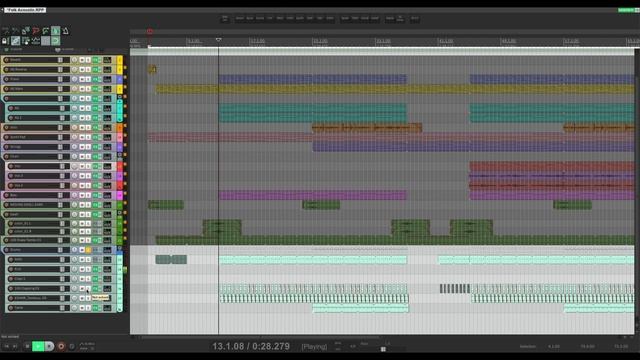Click the red circle marker above the ruler
The image size is (640, 360).
pos(150,31)
